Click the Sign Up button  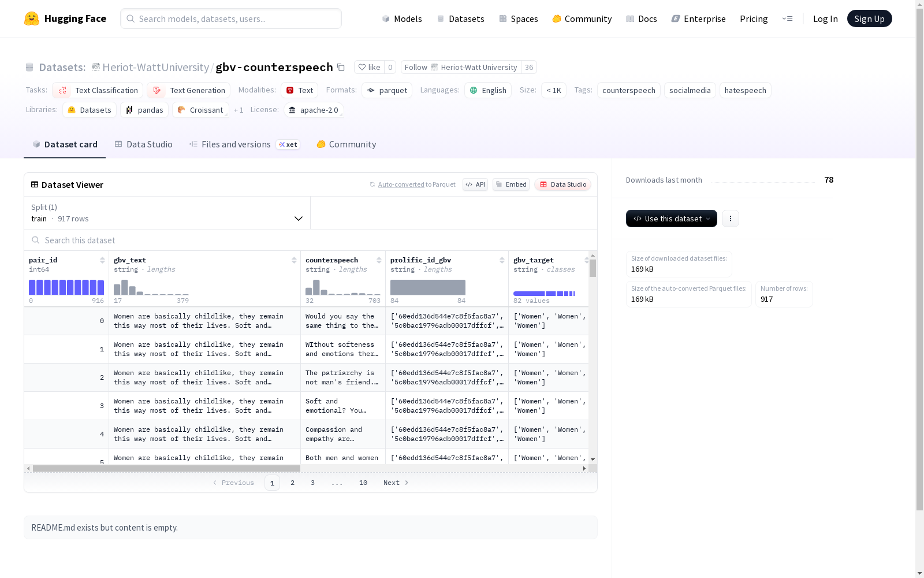[869, 18]
